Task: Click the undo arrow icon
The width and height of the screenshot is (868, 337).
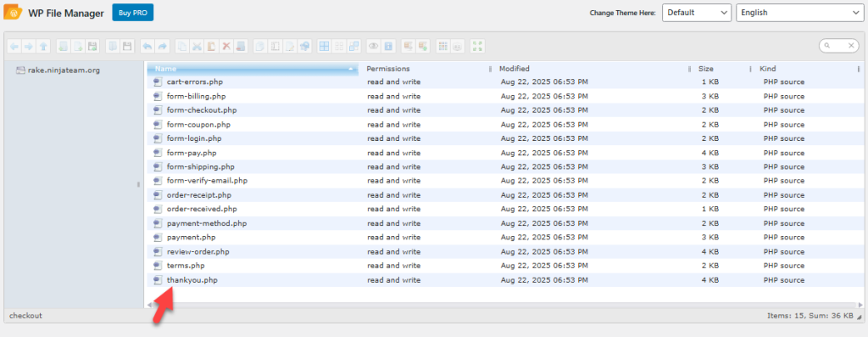Action: click(x=147, y=46)
